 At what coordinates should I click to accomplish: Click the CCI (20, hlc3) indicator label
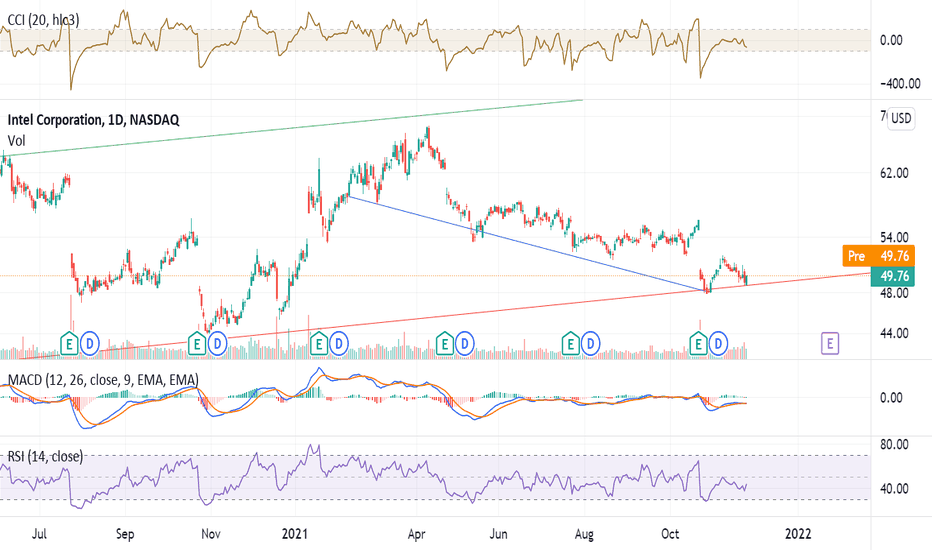coord(43,20)
